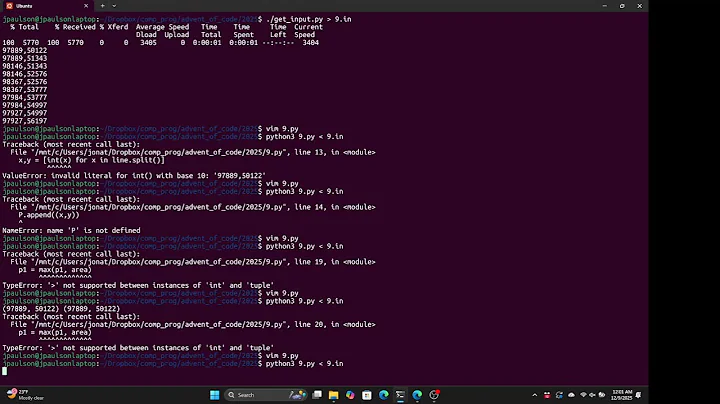Click the Ubuntu logo in tab

point(9,6)
